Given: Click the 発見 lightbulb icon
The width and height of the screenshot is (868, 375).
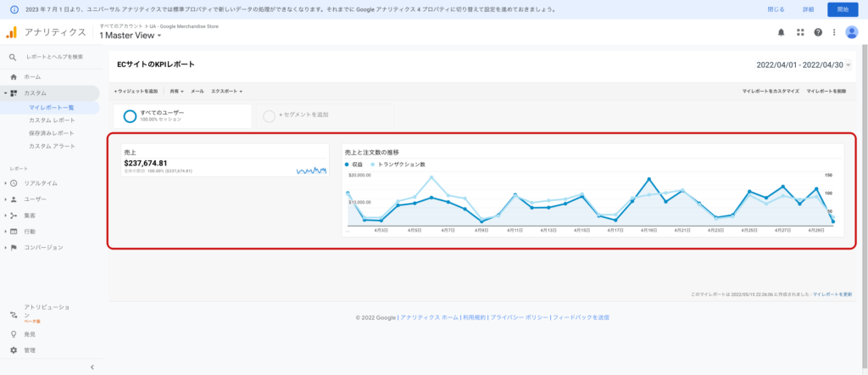Looking at the screenshot, I should pyautogui.click(x=14, y=334).
